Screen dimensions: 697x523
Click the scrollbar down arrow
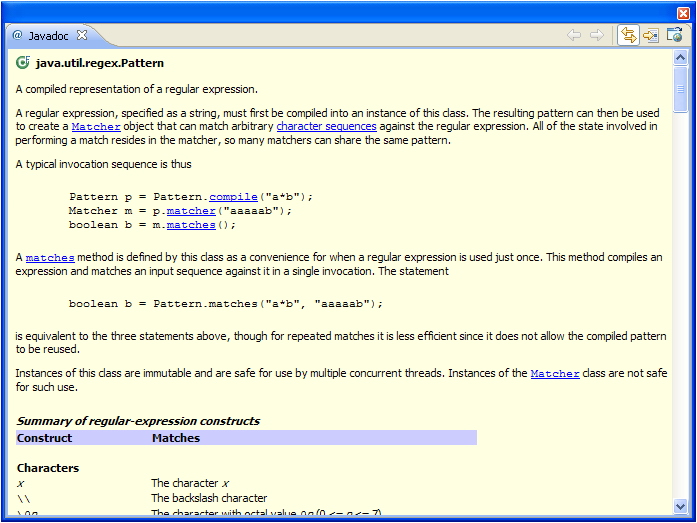pyautogui.click(x=680, y=507)
